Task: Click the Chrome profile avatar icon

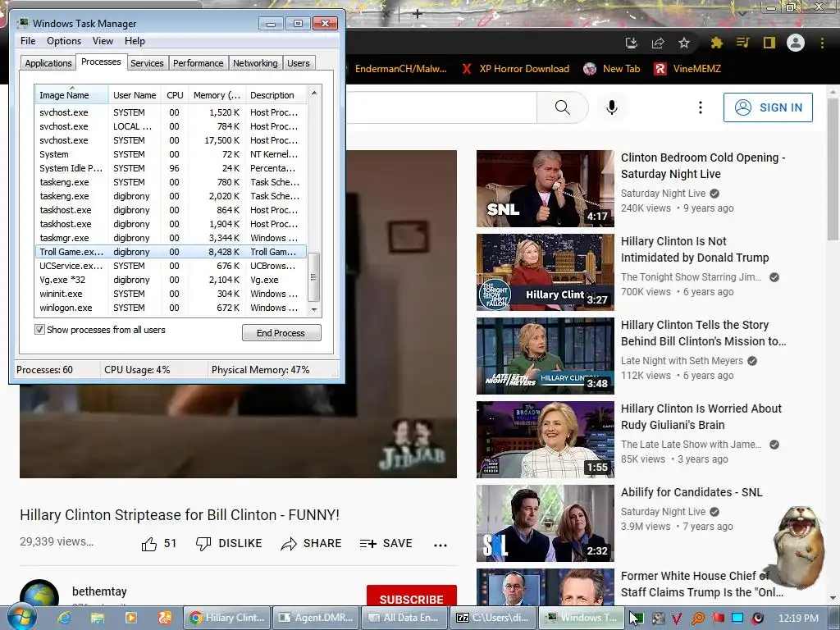Action: tap(796, 43)
